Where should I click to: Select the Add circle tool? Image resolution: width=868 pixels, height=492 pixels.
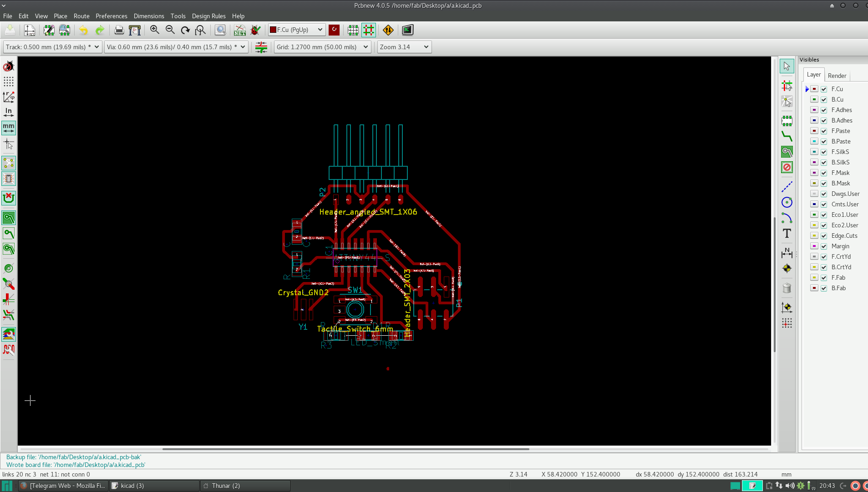(787, 202)
